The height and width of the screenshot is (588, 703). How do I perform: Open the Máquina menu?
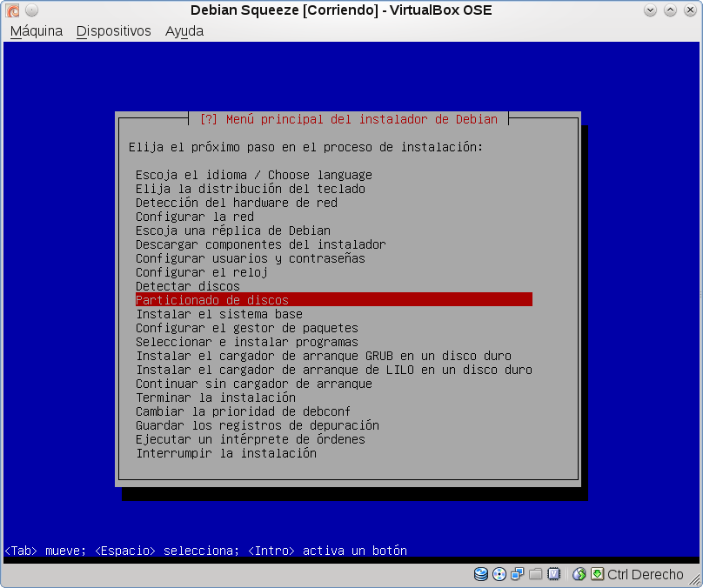(x=37, y=31)
